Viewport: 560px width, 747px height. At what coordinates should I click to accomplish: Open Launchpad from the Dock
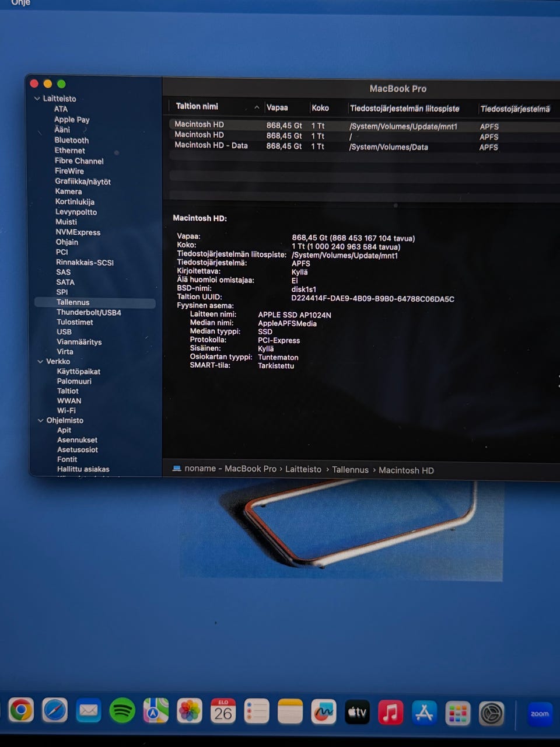click(458, 713)
